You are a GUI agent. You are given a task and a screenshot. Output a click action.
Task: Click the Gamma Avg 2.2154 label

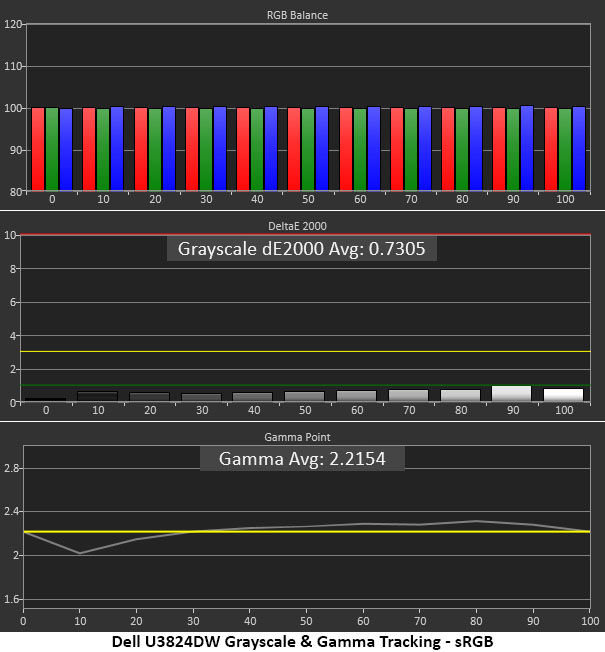pos(302,459)
